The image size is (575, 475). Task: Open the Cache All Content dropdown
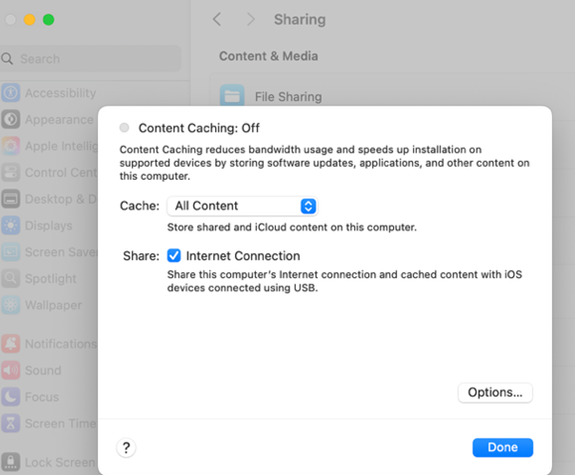[242, 206]
